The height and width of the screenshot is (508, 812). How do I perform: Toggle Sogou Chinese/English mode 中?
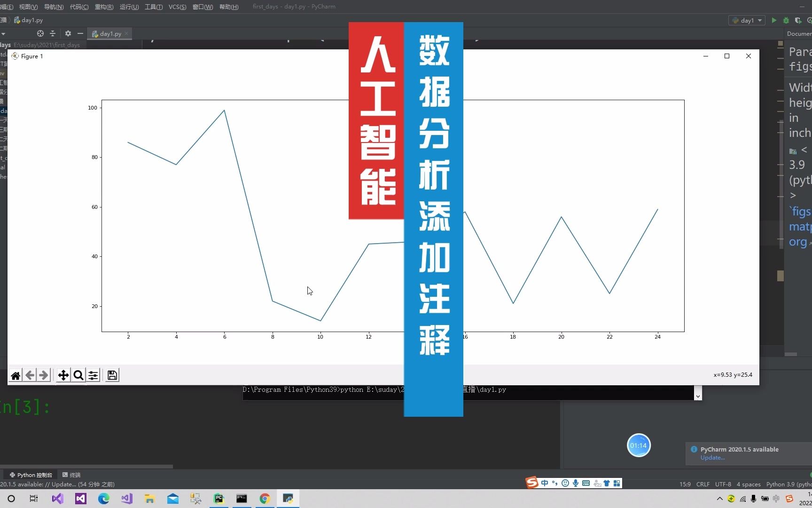click(x=545, y=483)
